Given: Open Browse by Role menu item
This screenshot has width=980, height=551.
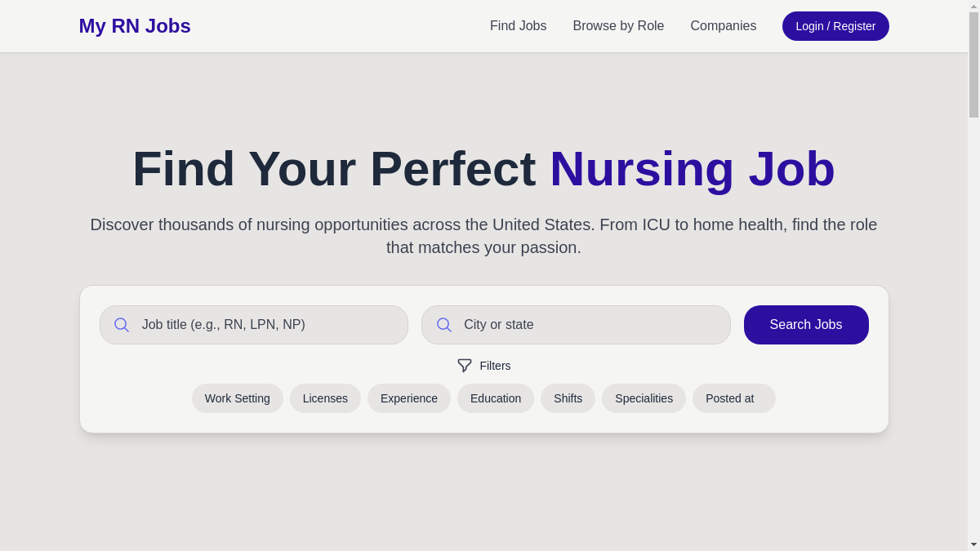Looking at the screenshot, I should [x=618, y=26].
